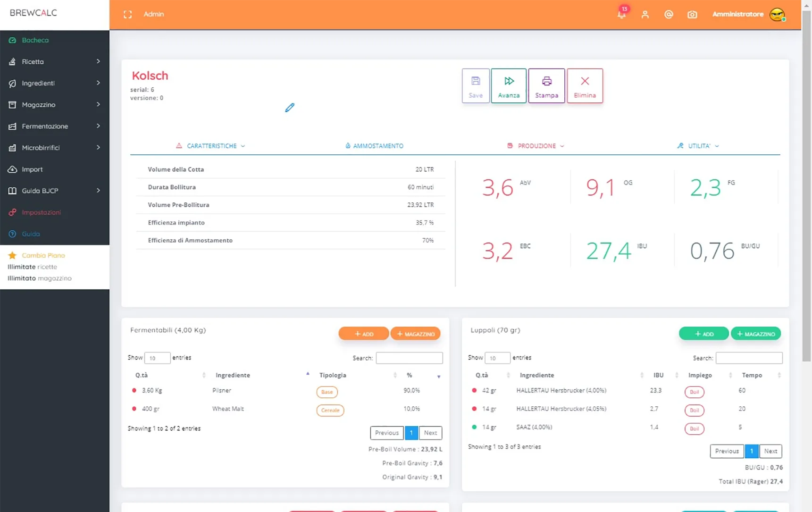
Task: Click green MAGAZZINO button for Luppoli
Action: point(755,334)
